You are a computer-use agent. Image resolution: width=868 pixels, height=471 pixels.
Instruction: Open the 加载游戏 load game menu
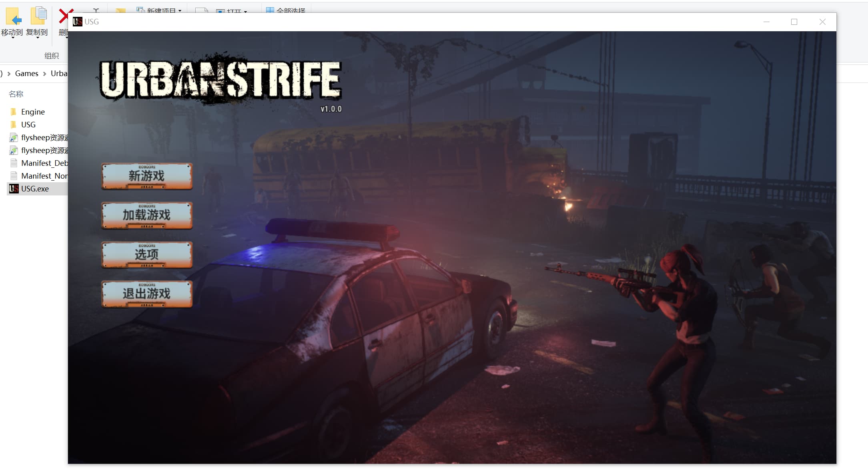tap(147, 215)
